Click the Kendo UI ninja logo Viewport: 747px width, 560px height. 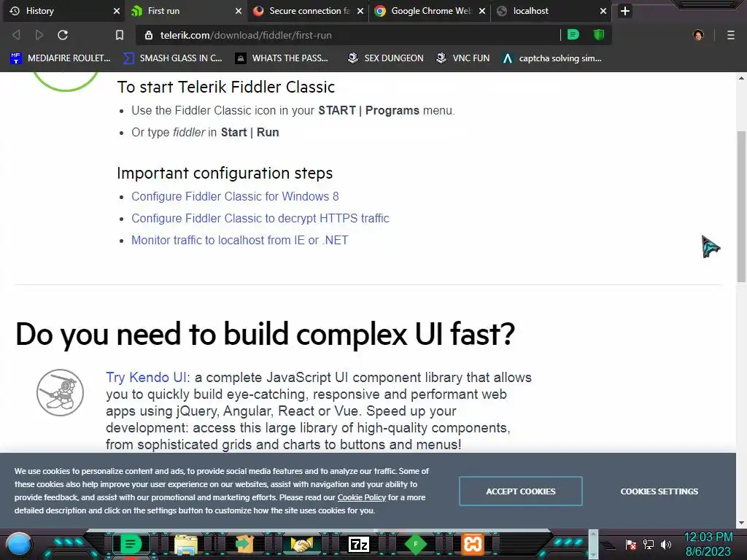(x=60, y=392)
